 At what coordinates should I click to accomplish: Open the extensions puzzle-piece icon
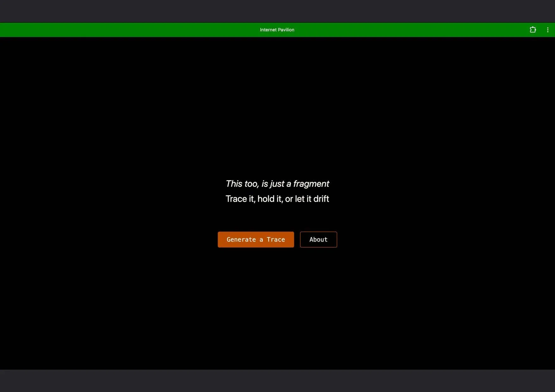pos(533,30)
